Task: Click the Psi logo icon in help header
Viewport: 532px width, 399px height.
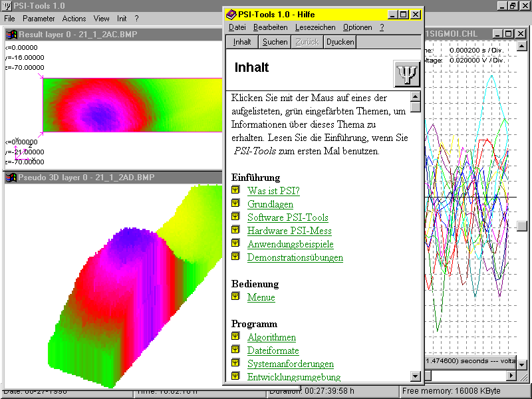Action: [x=406, y=74]
